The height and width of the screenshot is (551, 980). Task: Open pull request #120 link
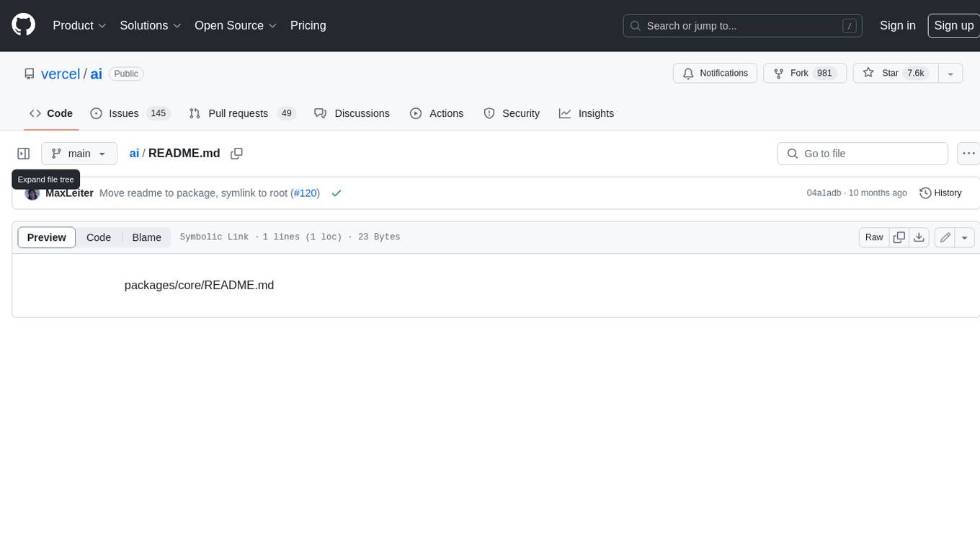click(306, 193)
